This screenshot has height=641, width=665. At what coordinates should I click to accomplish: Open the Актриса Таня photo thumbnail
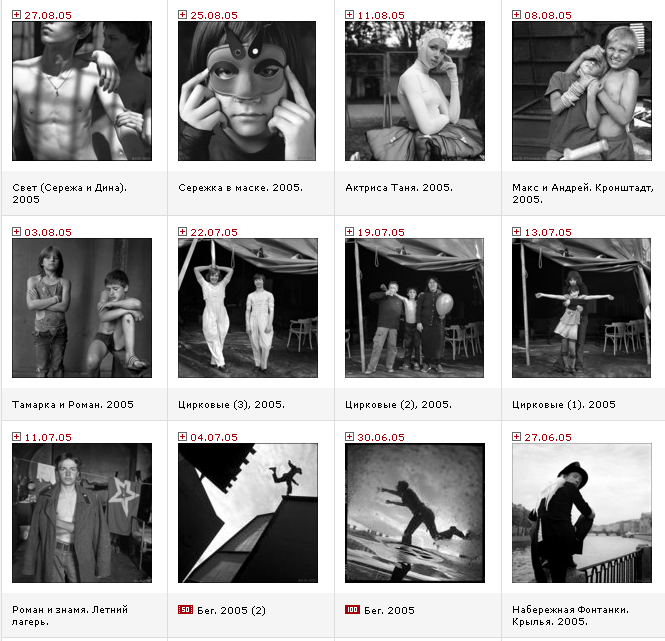click(x=415, y=91)
